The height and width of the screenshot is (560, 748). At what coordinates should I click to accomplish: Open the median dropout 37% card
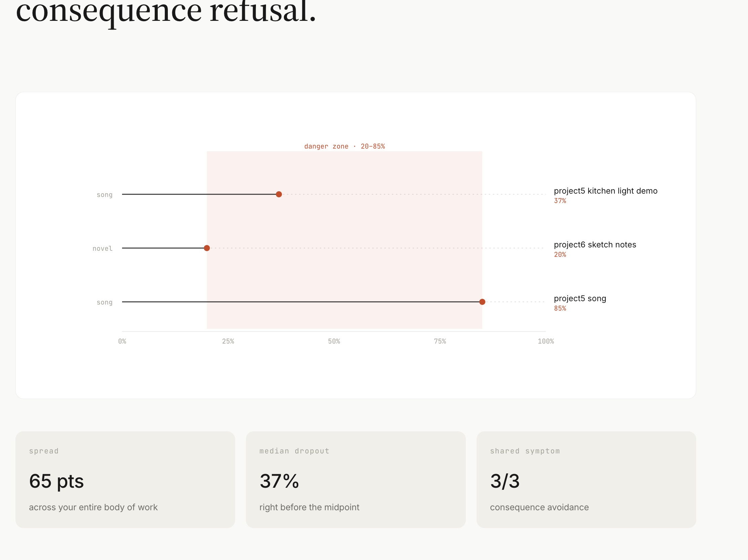tap(356, 479)
